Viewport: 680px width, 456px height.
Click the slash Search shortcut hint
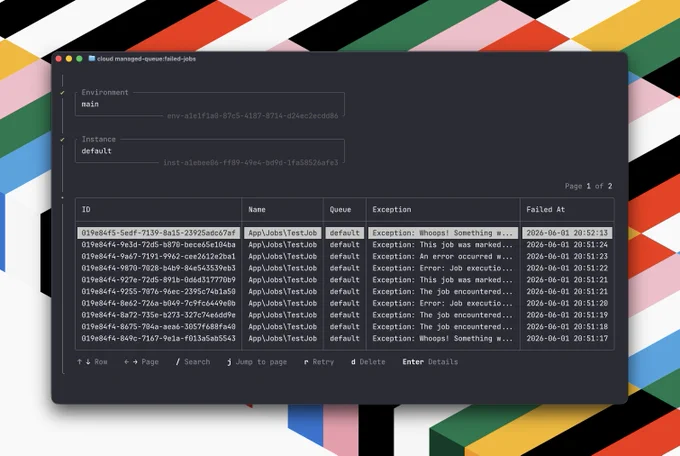(x=193, y=362)
